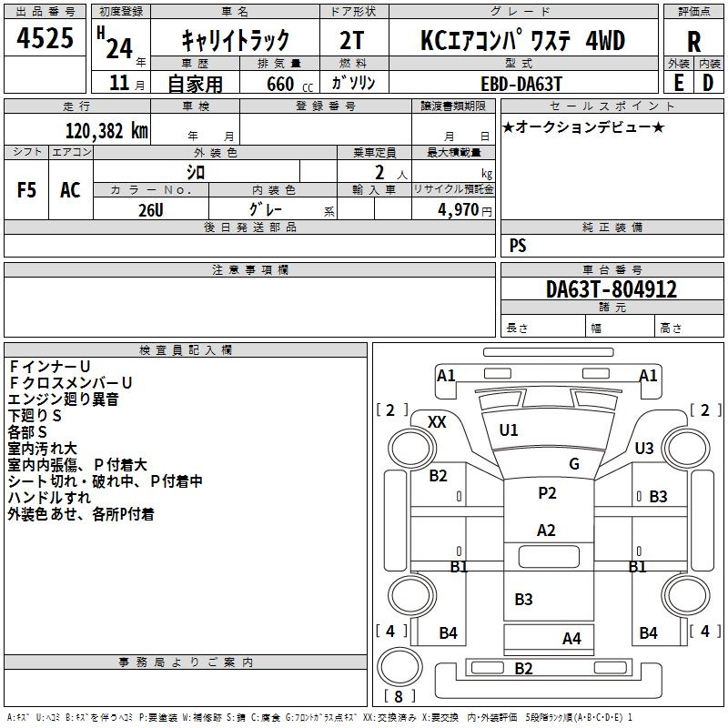The height and width of the screenshot is (728, 728).
Task: Select the G windshield glass damage marker
Action: 573,464
